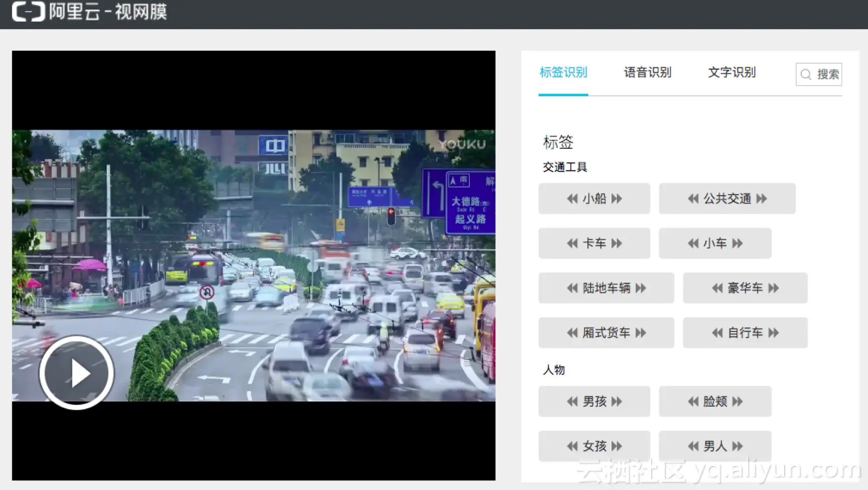868x490 pixels.
Task: Choose the 卡车 tag label
Action: [594, 243]
